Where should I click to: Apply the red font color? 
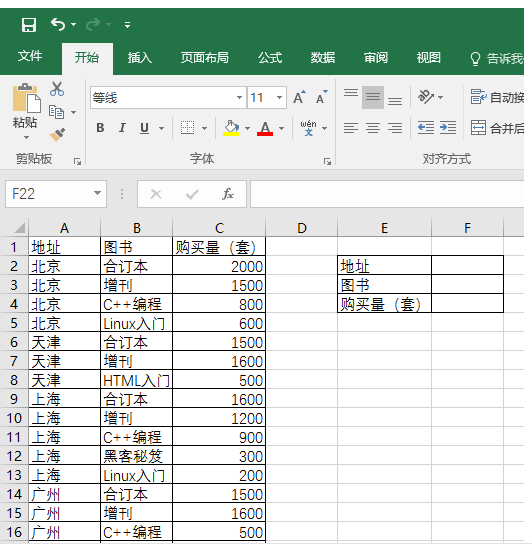click(x=265, y=128)
